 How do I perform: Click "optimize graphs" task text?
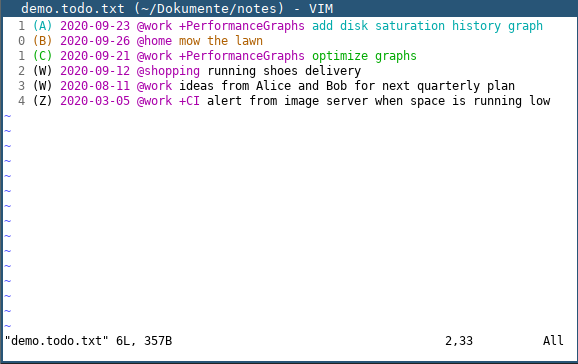pyautogui.click(x=364, y=56)
